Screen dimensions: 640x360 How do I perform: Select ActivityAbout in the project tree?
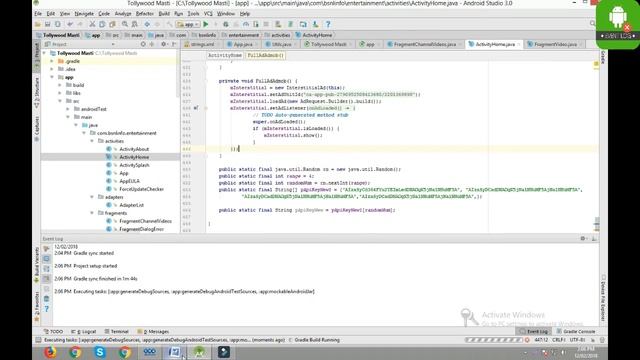coord(134,149)
